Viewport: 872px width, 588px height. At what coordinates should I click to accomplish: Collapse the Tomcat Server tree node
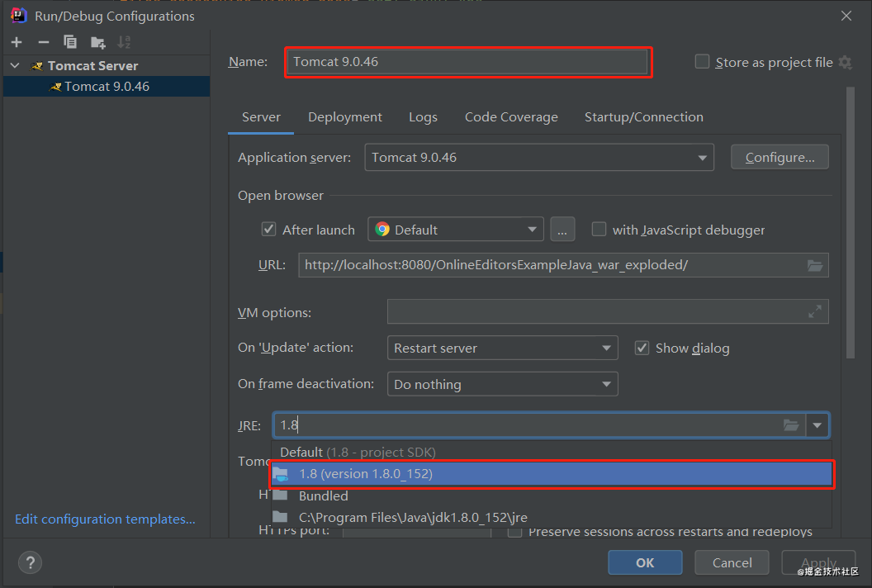tap(15, 65)
